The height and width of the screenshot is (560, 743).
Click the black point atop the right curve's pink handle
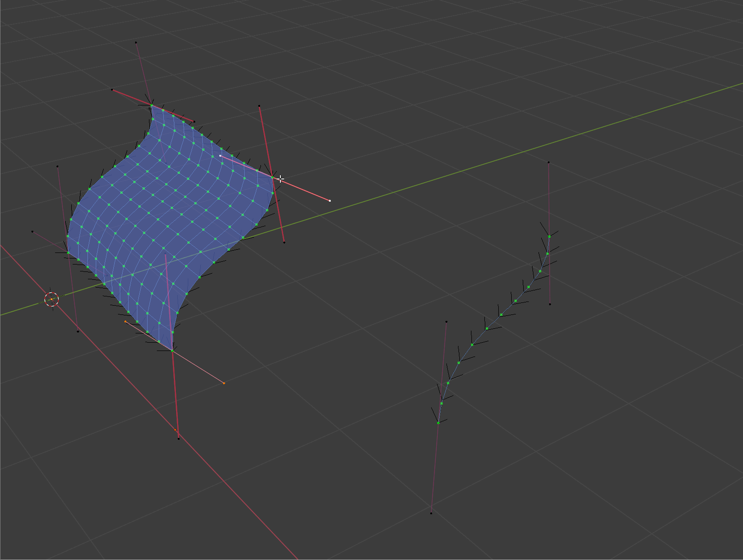coord(549,162)
